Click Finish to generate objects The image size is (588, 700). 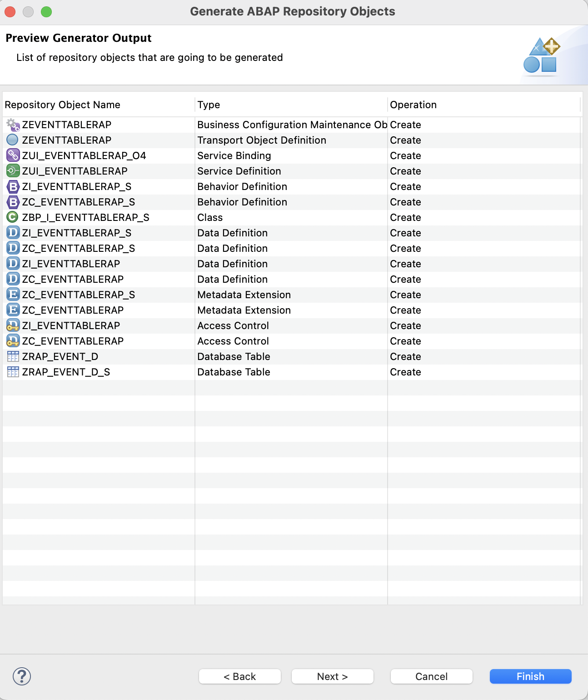pyautogui.click(x=531, y=676)
